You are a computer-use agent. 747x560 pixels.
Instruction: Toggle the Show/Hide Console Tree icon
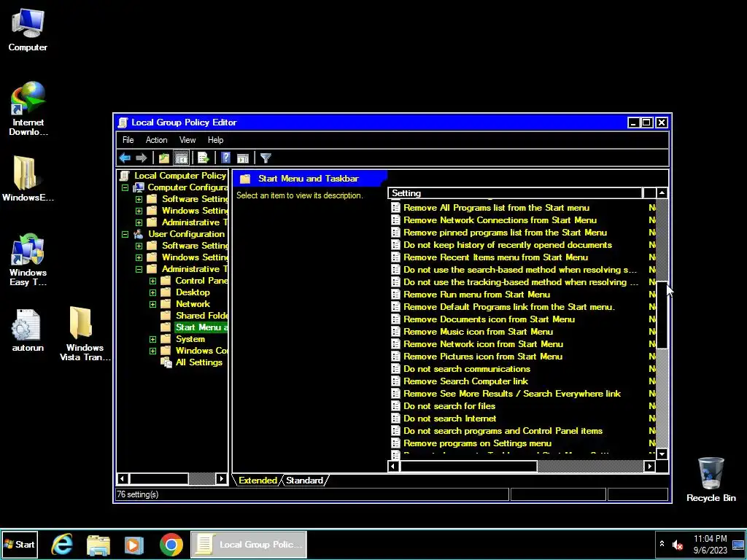(181, 157)
